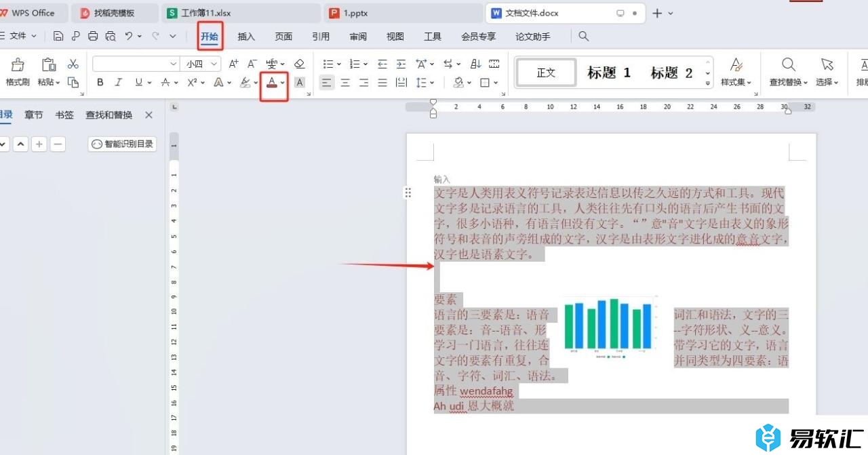
Task: Click the Undo arrow icon
Action: (x=129, y=36)
